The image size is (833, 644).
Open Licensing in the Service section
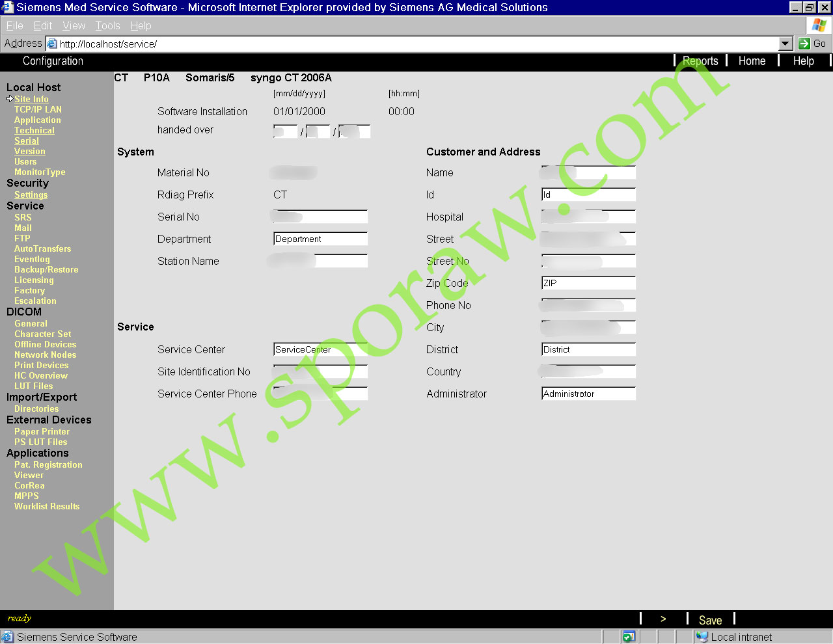click(x=34, y=280)
